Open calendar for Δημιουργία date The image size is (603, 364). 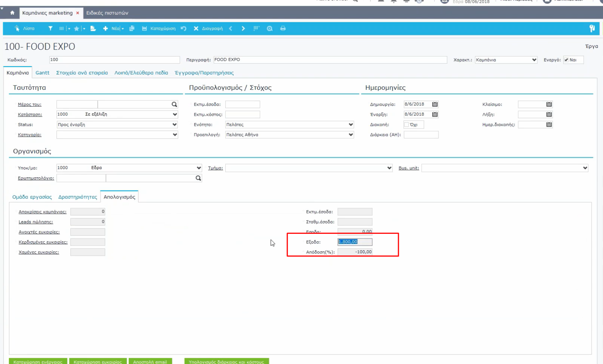[435, 104]
